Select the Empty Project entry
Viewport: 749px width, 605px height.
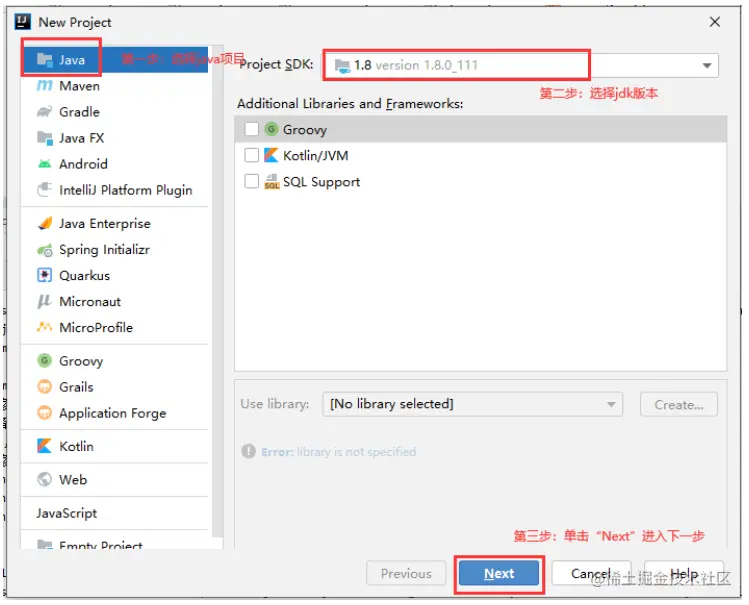115,543
